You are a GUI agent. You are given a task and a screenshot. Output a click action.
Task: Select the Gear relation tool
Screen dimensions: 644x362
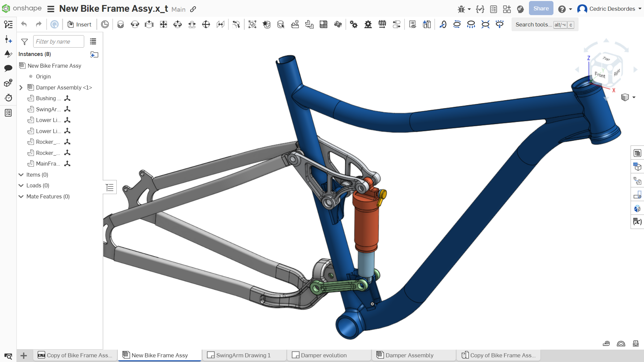354,24
